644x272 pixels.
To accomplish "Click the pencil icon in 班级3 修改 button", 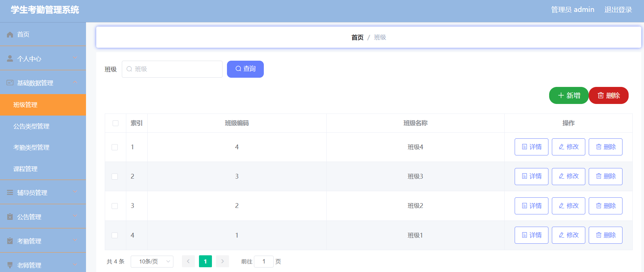I will pyautogui.click(x=561, y=176).
